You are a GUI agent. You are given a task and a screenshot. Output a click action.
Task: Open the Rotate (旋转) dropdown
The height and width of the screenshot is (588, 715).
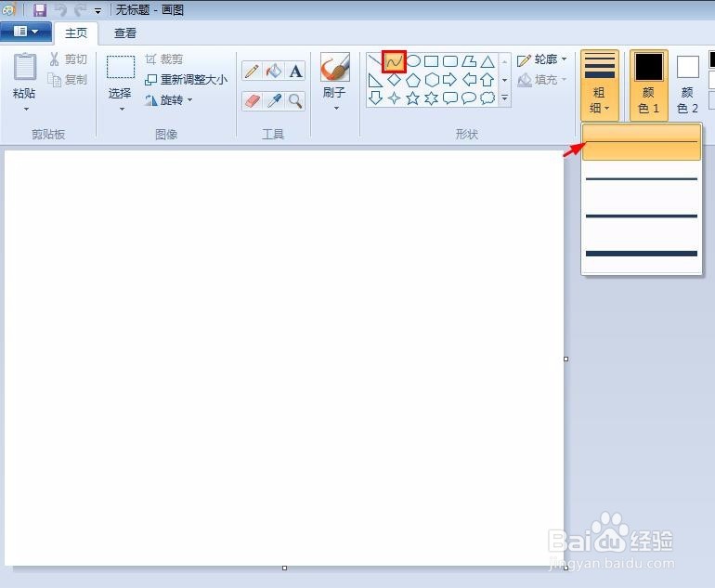(x=169, y=100)
